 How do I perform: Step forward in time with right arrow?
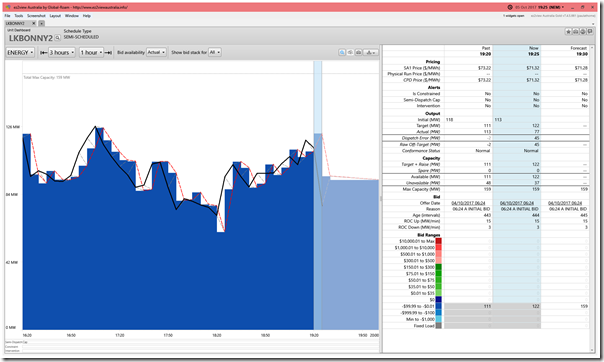(108, 52)
